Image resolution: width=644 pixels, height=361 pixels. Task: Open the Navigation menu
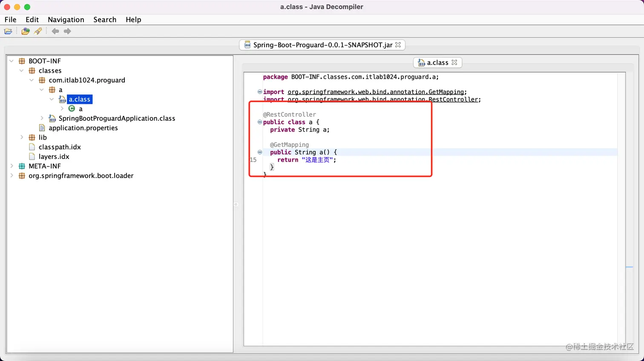pos(66,20)
